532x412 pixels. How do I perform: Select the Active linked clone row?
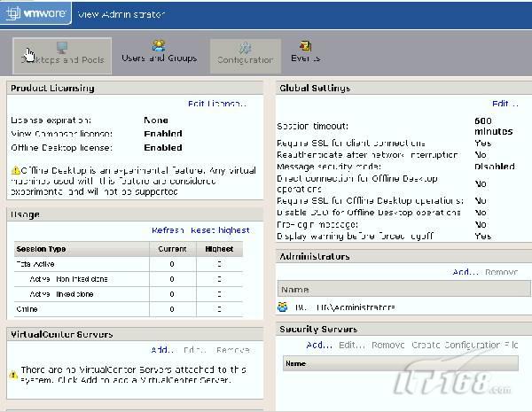point(129,293)
